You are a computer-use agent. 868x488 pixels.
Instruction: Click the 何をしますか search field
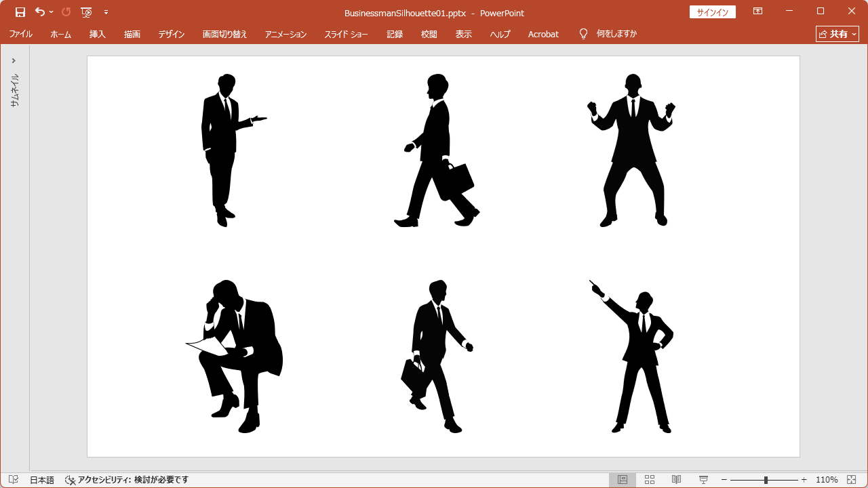(x=616, y=34)
